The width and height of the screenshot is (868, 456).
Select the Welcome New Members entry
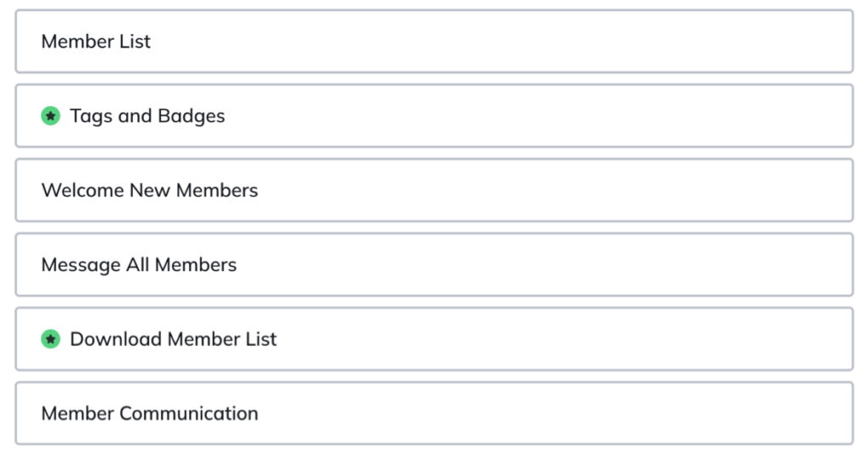pyautogui.click(x=434, y=190)
